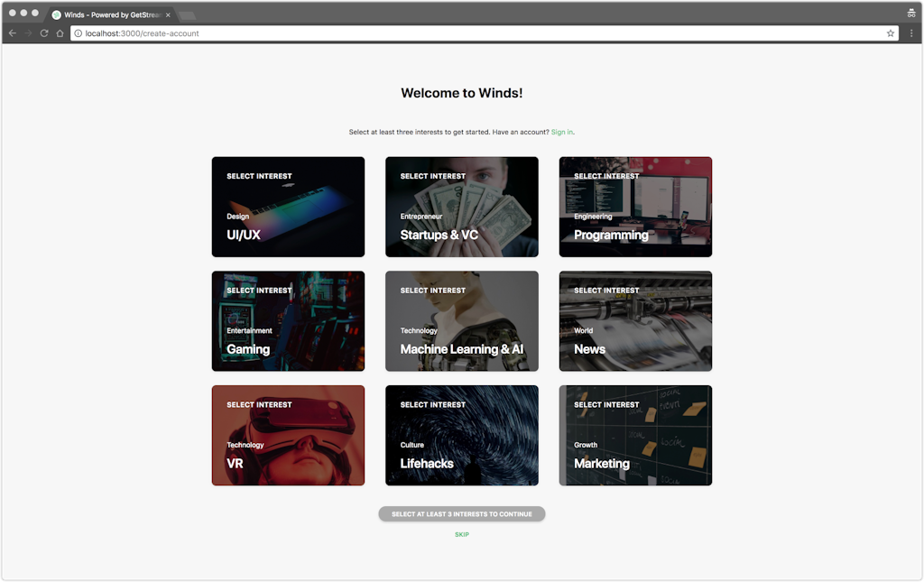Click the Sign in link
The width and height of the screenshot is (924, 582).
(x=561, y=132)
